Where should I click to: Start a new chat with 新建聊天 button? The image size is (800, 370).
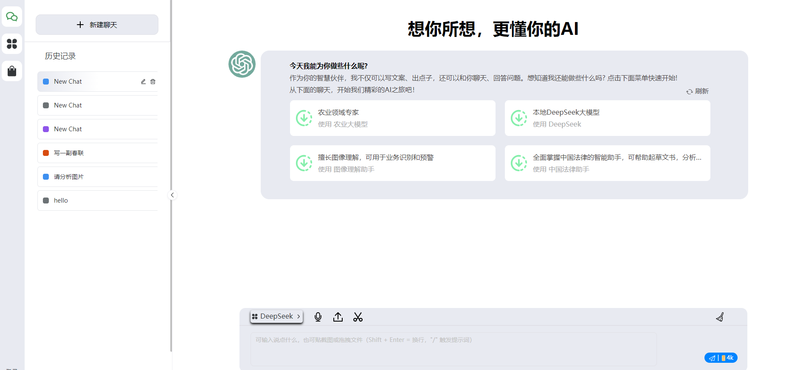(x=97, y=24)
